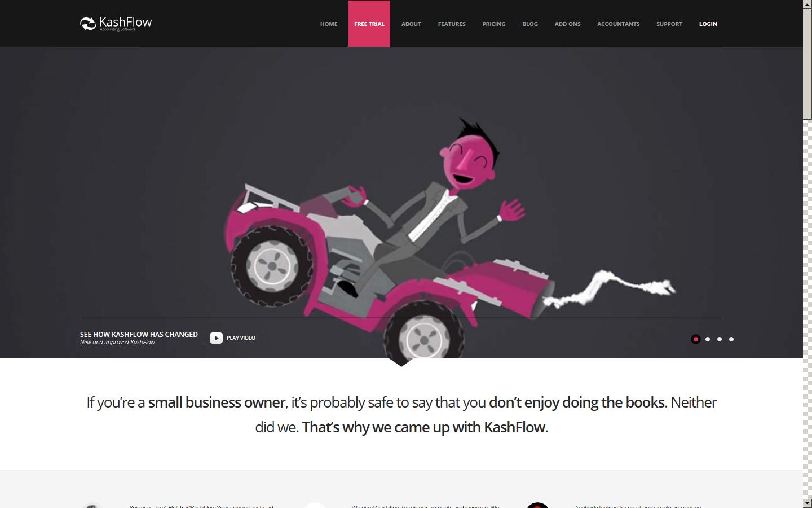Play the KashFlow video via play icon

click(216, 338)
